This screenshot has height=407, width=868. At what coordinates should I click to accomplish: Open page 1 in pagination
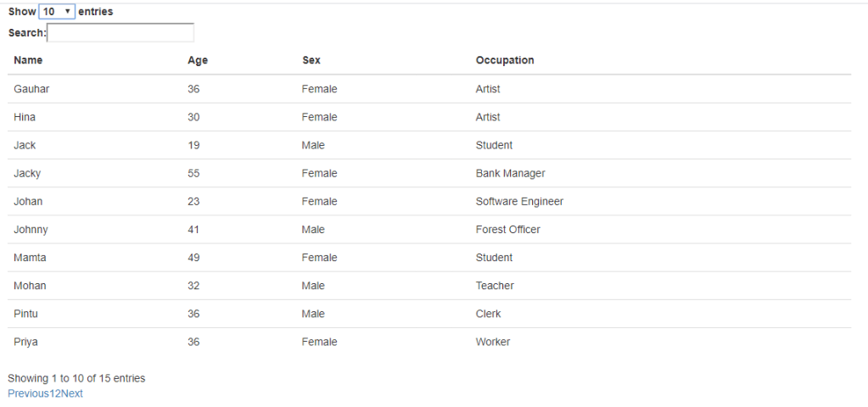(53, 393)
